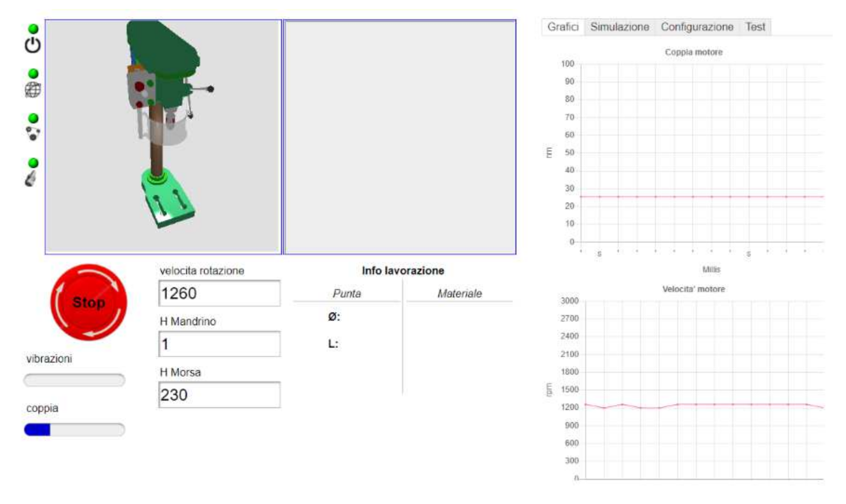Click the H Morsa input field
Screen dimensions: 846x504
tap(219, 395)
